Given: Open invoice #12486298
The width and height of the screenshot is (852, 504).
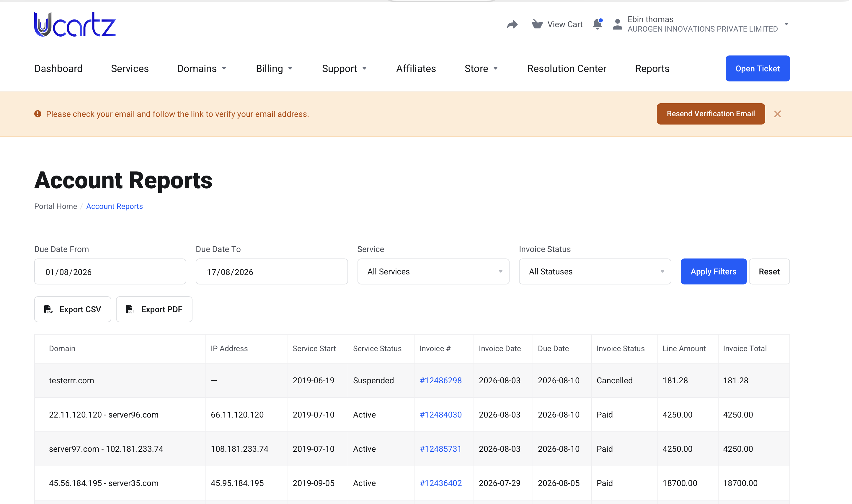Looking at the screenshot, I should 440,380.
